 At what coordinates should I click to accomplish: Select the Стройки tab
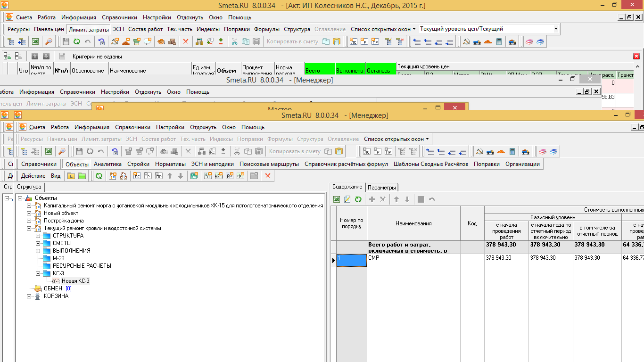point(138,164)
